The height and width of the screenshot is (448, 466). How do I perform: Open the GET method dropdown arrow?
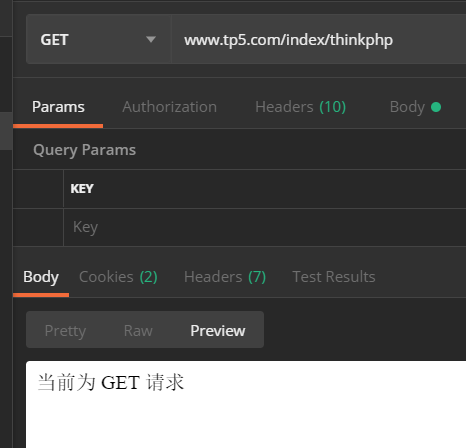[151, 40]
